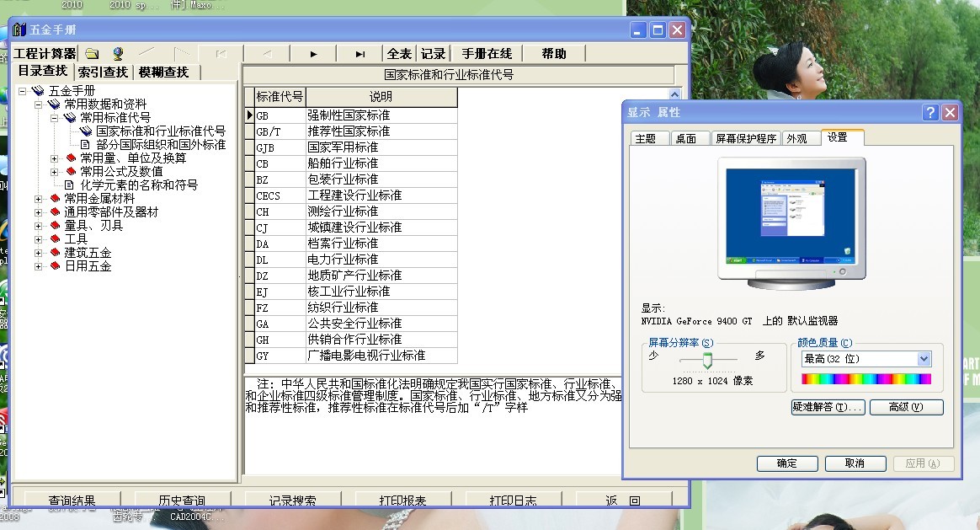
Task: Click the 打印报表 bottom button
Action: click(403, 500)
